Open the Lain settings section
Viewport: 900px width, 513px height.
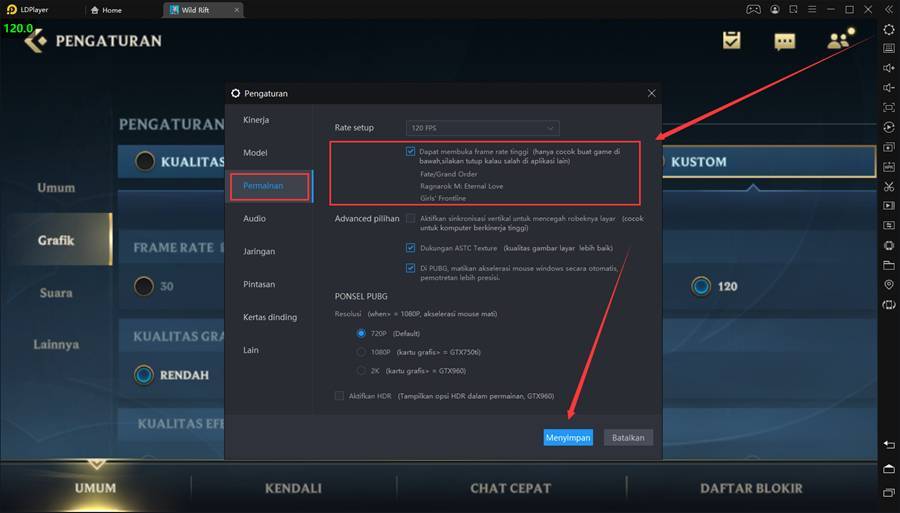[251, 350]
